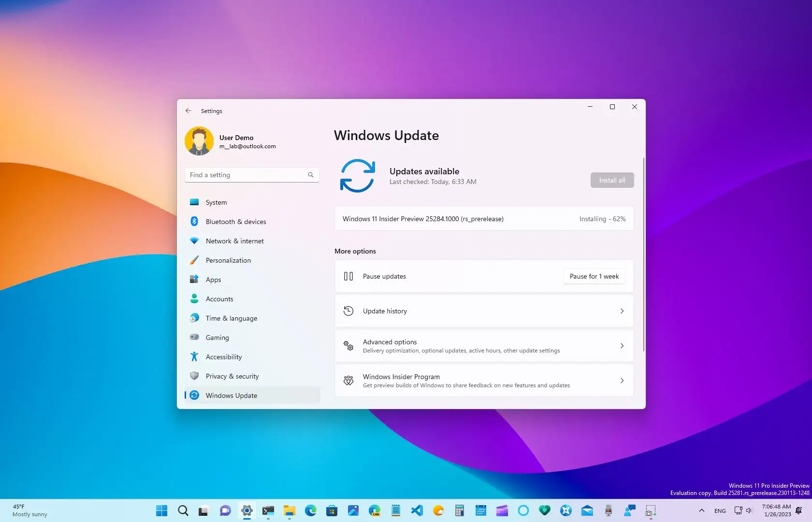Show hidden system tray icons

point(702,510)
